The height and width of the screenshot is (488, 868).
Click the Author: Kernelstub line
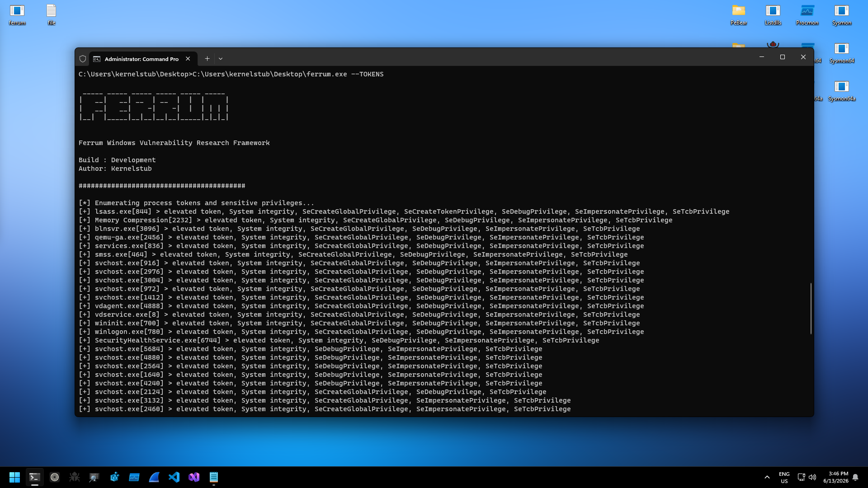point(115,169)
